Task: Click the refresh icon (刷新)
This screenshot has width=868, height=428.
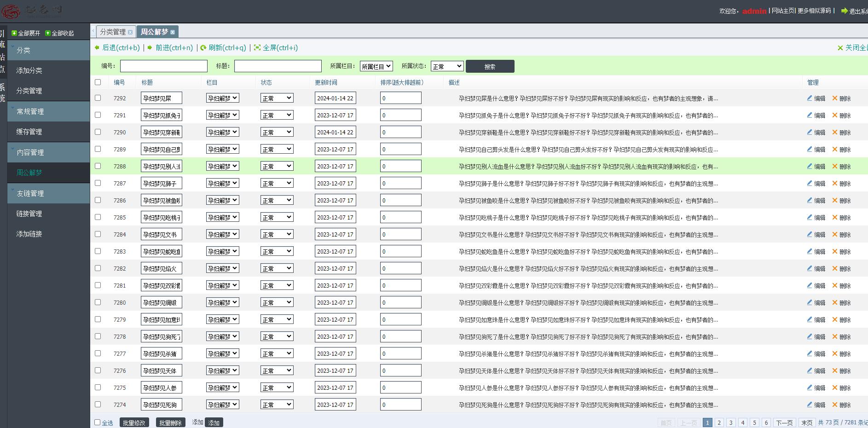Action: pos(203,47)
